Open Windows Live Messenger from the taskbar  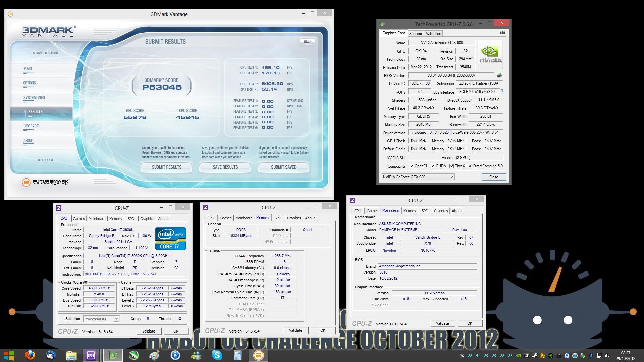[x=196, y=355]
